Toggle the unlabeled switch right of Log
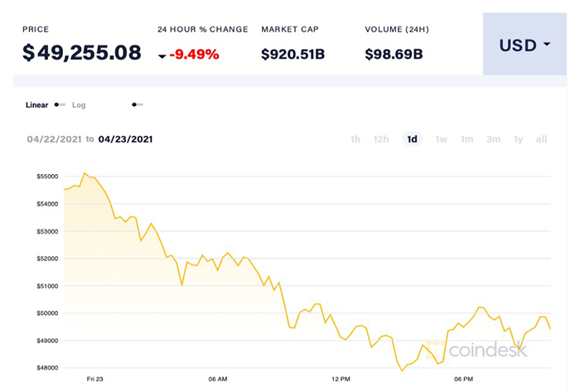 tap(138, 105)
